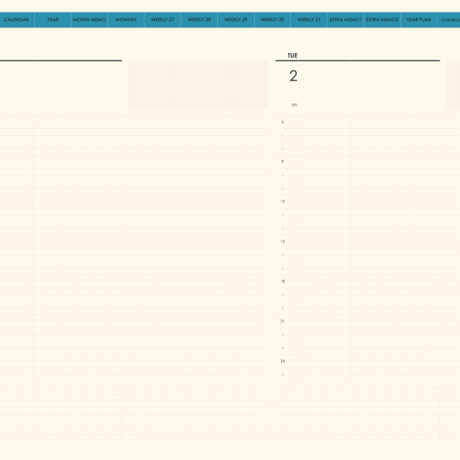The image size is (460, 460).
Task: Open the EXTRA MEMO1 tab
Action: click(x=345, y=20)
